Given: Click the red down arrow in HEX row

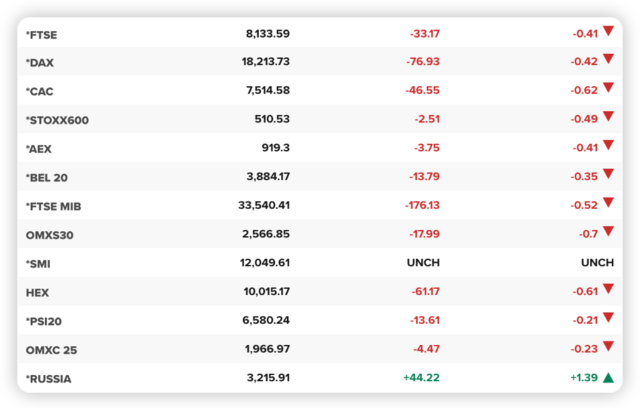Looking at the screenshot, I should [x=608, y=289].
